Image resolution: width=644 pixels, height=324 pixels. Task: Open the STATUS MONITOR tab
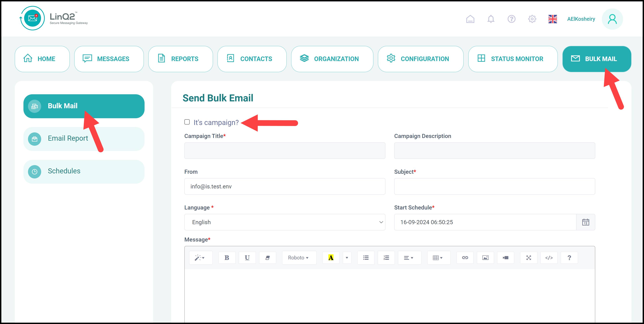[x=512, y=59]
